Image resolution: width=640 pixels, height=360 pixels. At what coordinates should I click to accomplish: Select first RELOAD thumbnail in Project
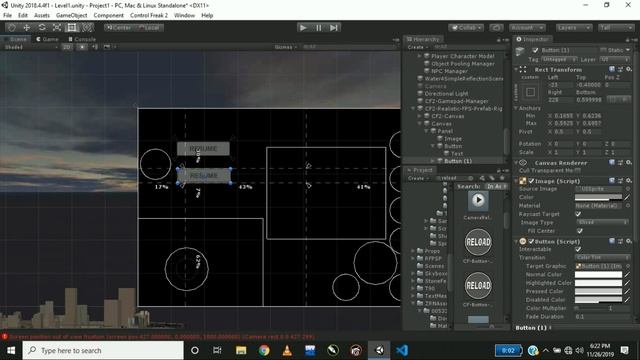tap(478, 242)
